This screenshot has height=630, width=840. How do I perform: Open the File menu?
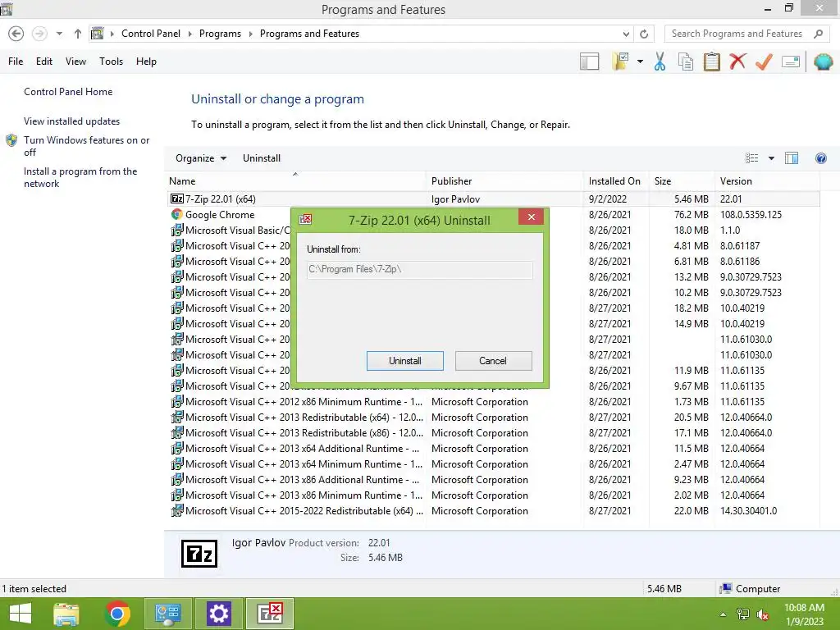[x=16, y=62]
